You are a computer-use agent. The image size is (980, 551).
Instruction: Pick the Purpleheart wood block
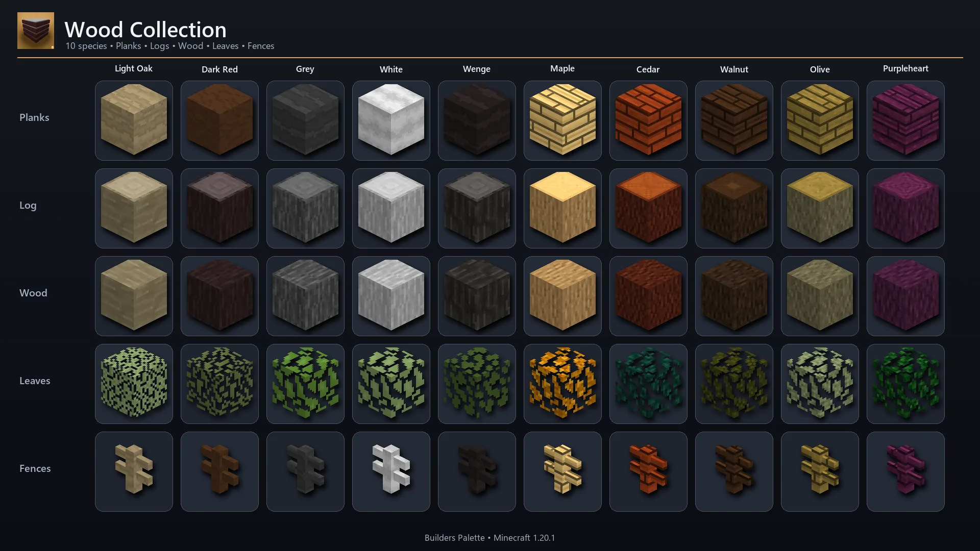905,296
